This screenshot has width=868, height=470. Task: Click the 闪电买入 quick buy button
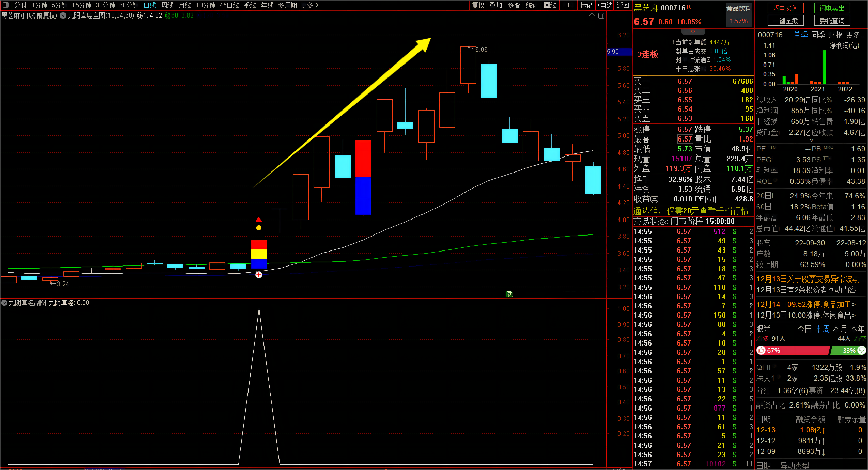coord(785,8)
